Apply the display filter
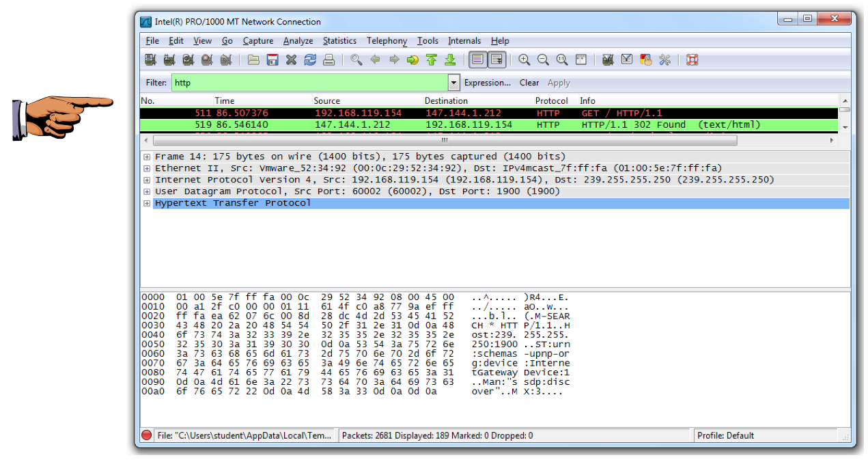 coord(559,83)
